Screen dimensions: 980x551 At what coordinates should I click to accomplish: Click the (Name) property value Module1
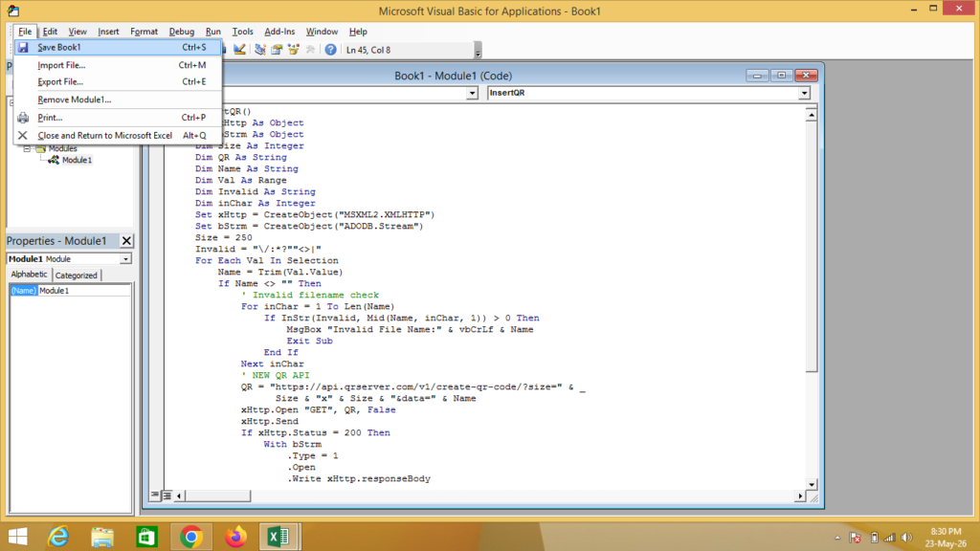pos(84,291)
